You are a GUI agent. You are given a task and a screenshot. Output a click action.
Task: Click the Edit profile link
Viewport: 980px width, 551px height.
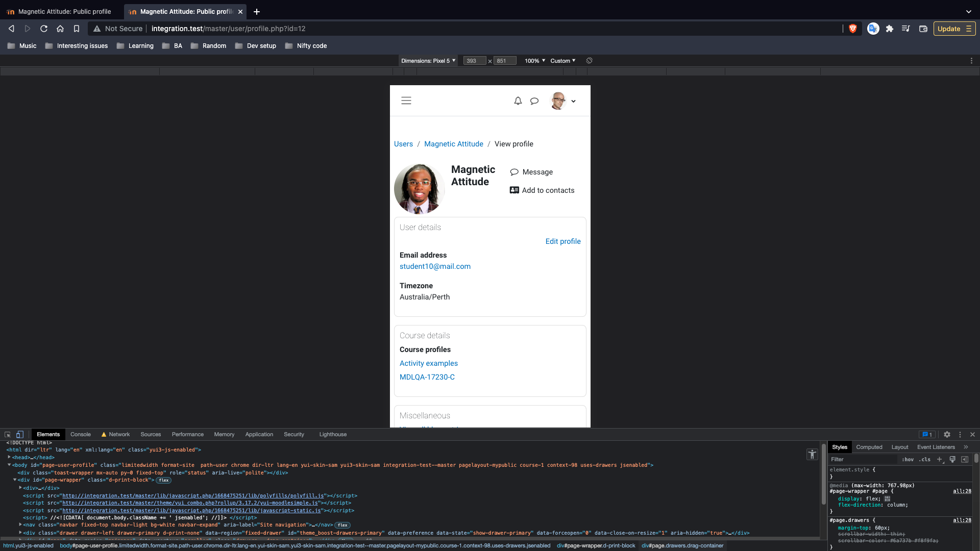[x=563, y=241]
